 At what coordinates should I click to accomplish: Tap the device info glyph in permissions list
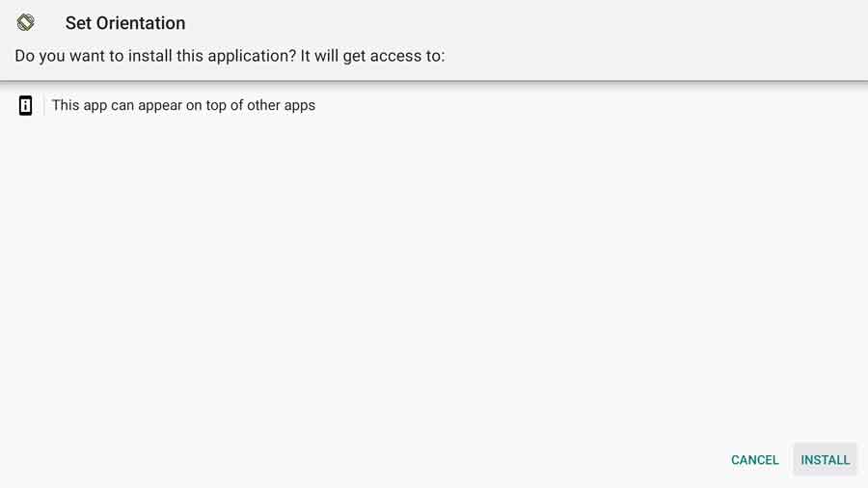tap(25, 105)
